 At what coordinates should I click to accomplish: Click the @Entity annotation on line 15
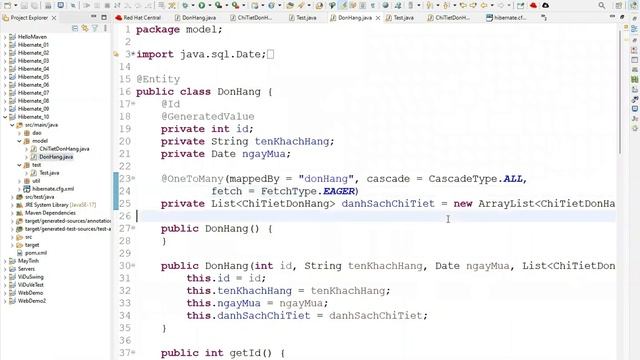coord(158,79)
